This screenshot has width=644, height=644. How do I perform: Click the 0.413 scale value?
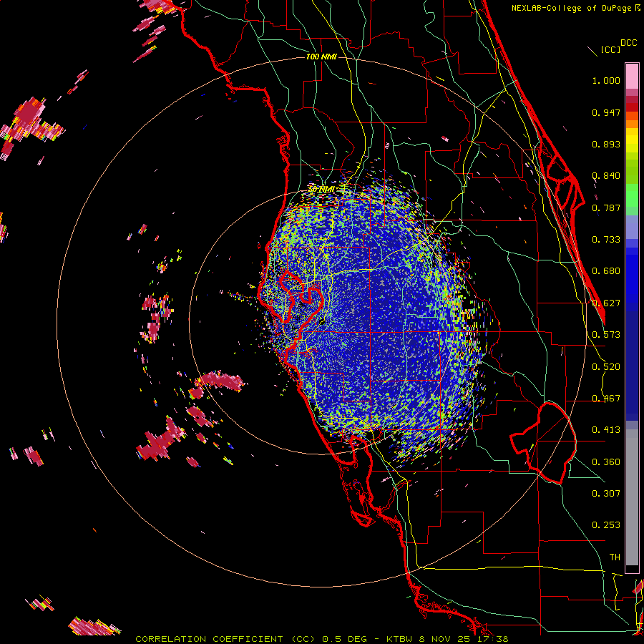pos(606,430)
